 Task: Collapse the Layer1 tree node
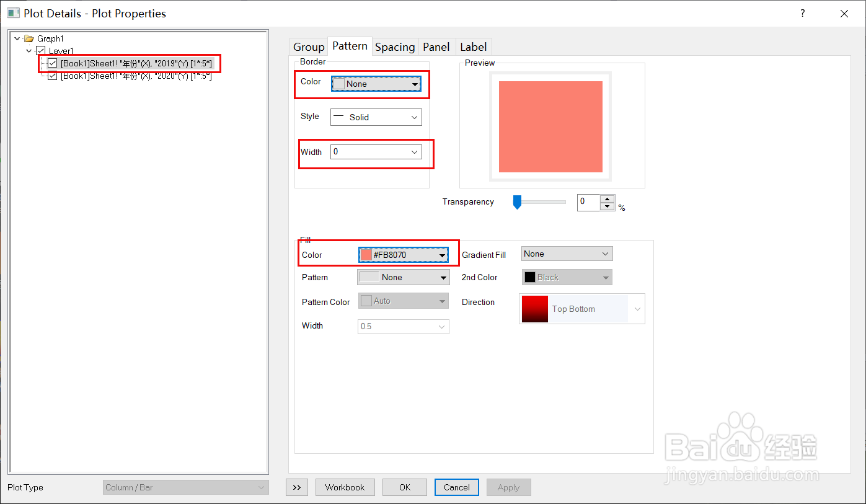pyautogui.click(x=29, y=51)
